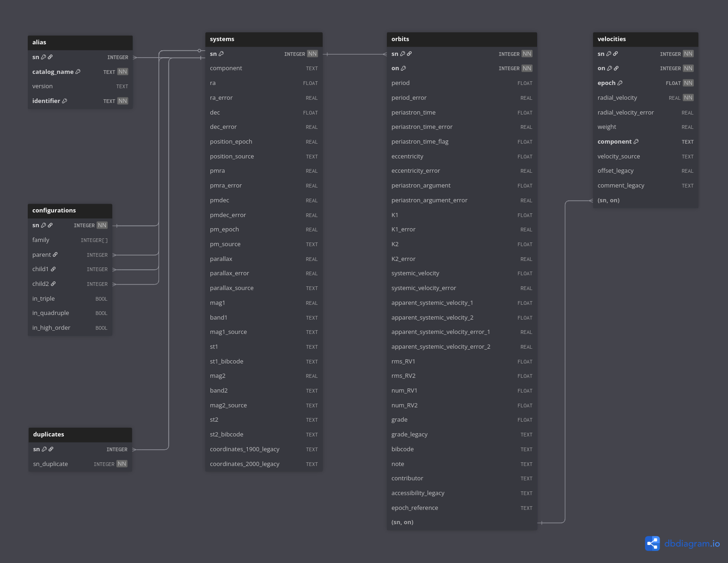The image size is (728, 563).
Task: Click 'coordinates_2000_legacy' field row
Action: [x=264, y=464]
